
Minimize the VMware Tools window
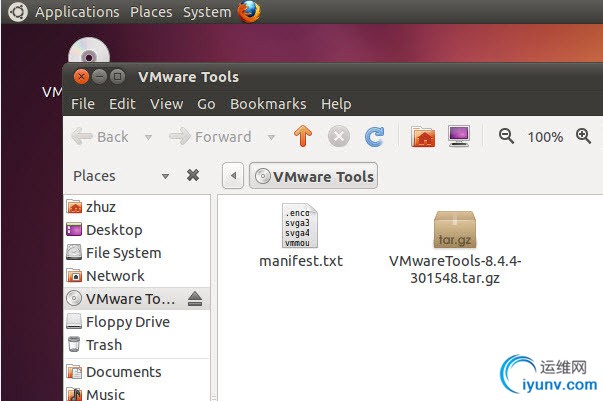99,77
